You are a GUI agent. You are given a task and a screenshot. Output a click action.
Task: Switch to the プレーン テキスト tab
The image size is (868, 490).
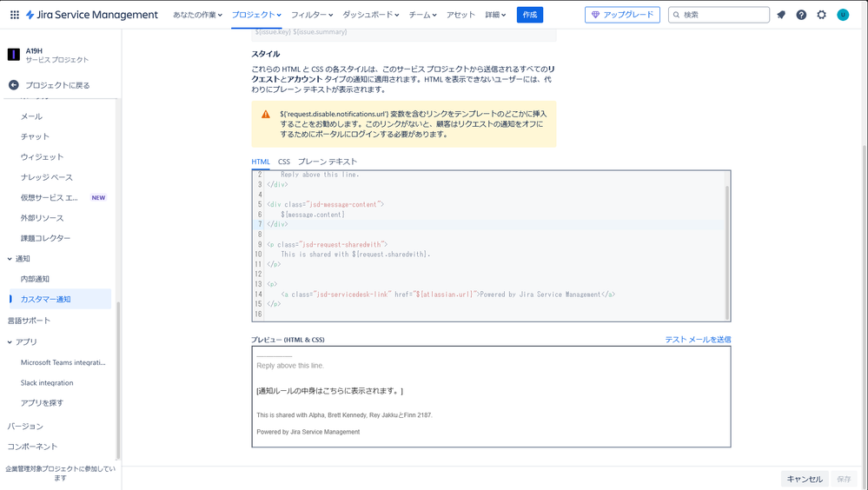[x=328, y=162]
